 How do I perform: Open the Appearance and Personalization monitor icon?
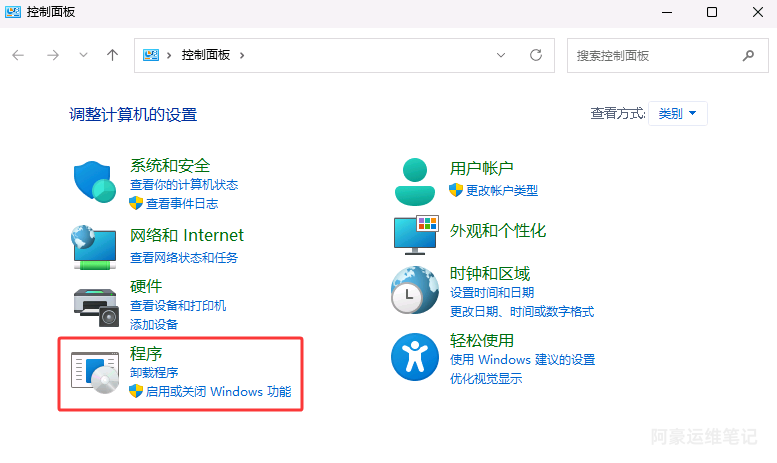pyautogui.click(x=415, y=235)
